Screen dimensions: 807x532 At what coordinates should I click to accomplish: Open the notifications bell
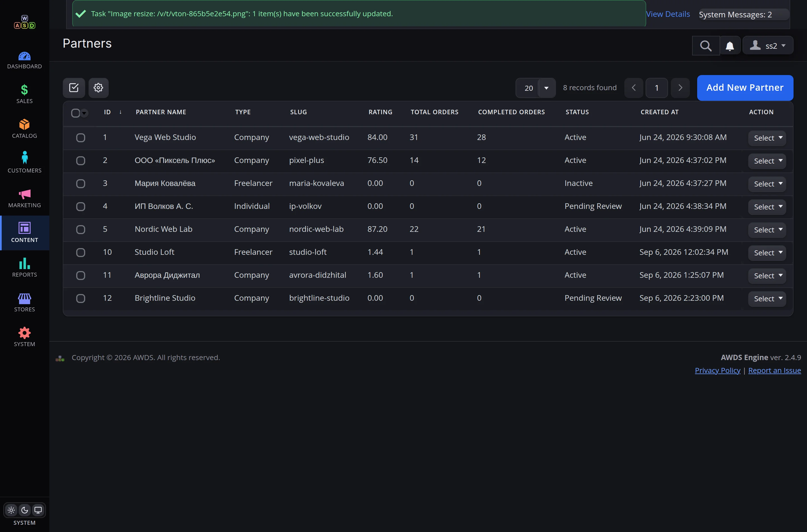[x=730, y=46]
